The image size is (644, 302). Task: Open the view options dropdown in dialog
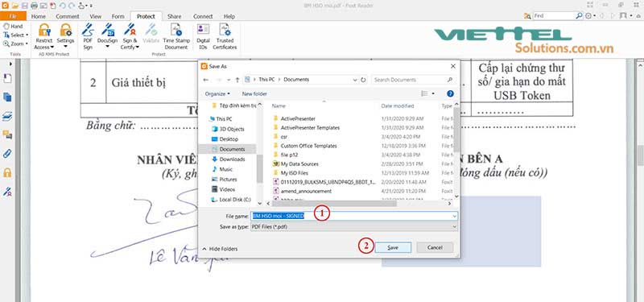(x=433, y=93)
